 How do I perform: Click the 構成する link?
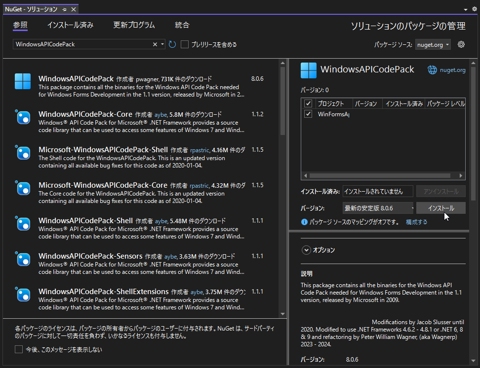(x=416, y=222)
